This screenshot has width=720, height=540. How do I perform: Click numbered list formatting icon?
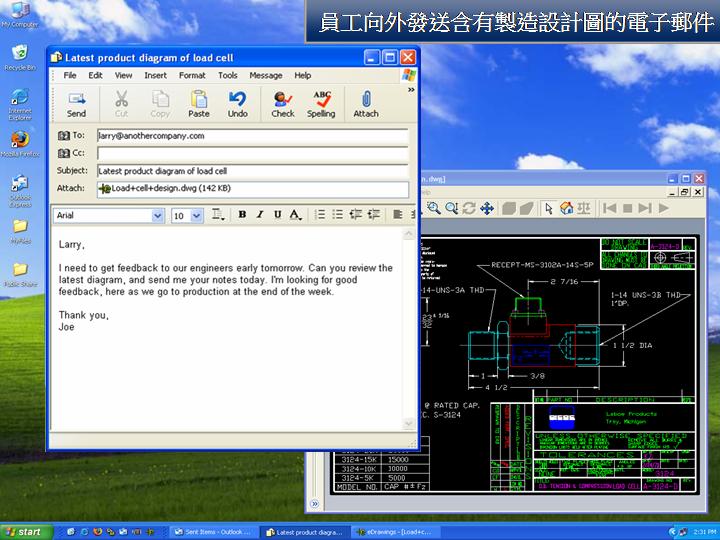click(x=320, y=214)
